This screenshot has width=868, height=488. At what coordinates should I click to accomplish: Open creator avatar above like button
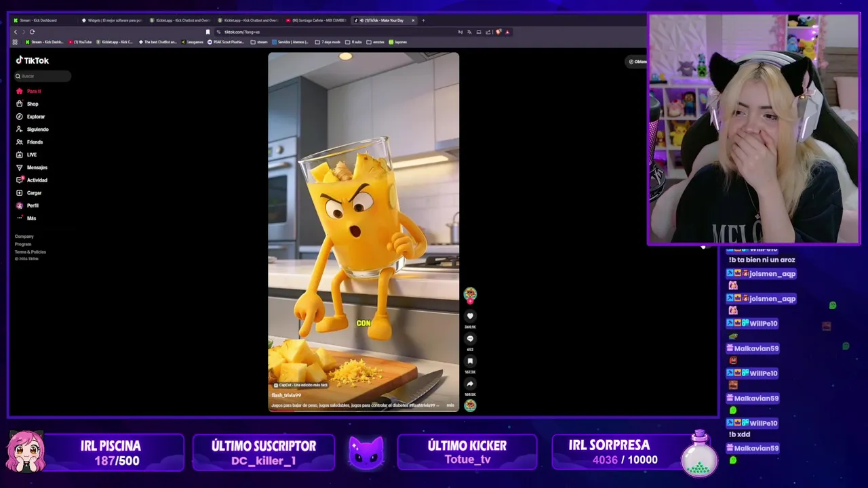[x=470, y=293]
